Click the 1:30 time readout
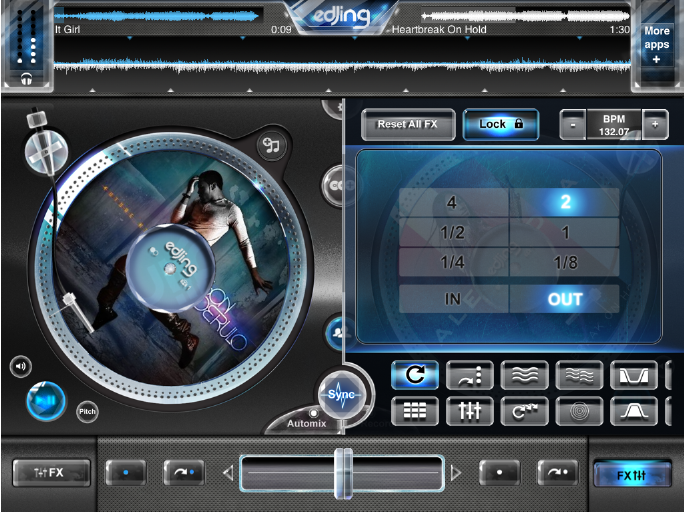Image resolution: width=684 pixels, height=513 pixels. 619,29
